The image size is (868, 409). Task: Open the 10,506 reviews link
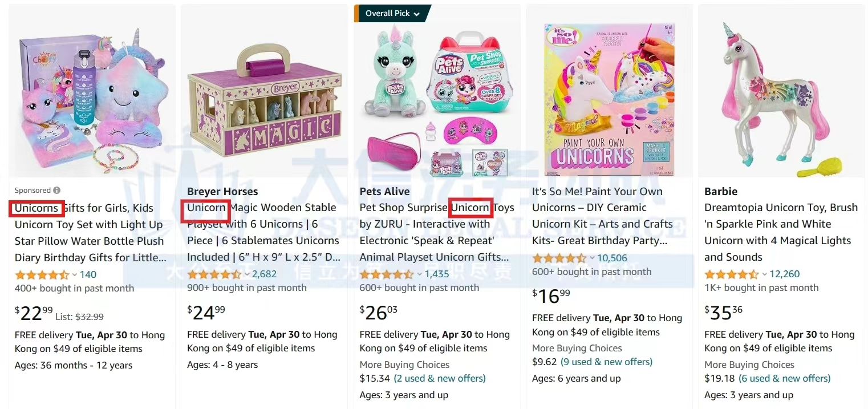coord(613,258)
